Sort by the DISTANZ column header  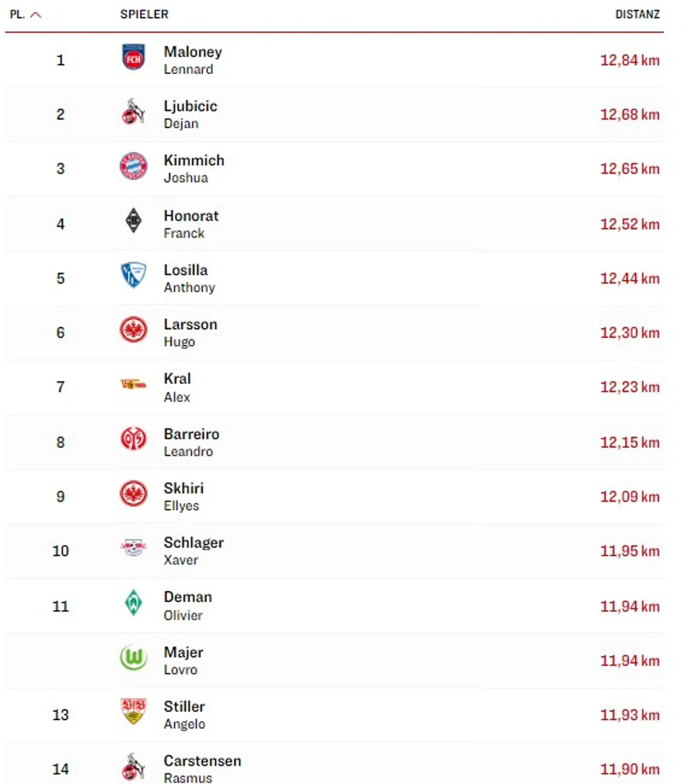point(637,14)
